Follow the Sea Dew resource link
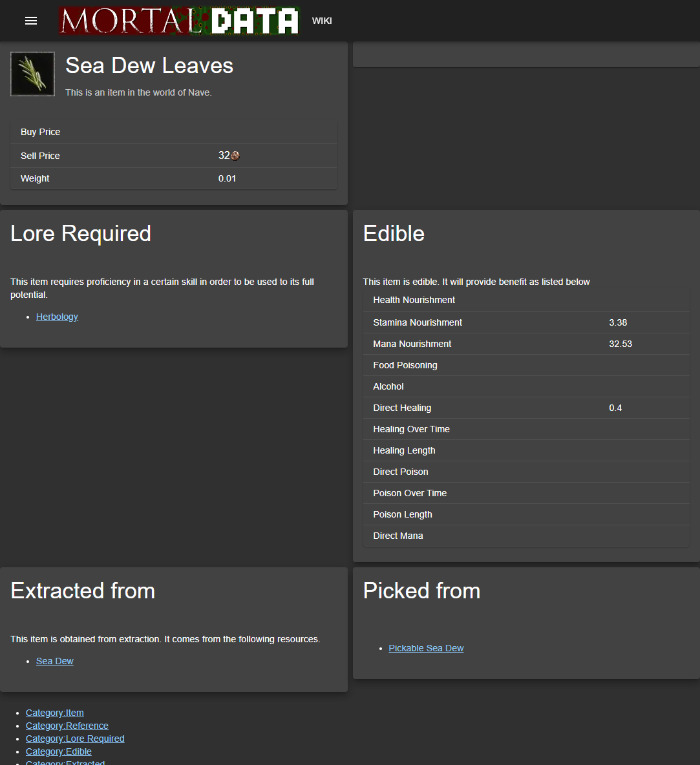700x765 pixels. point(55,661)
